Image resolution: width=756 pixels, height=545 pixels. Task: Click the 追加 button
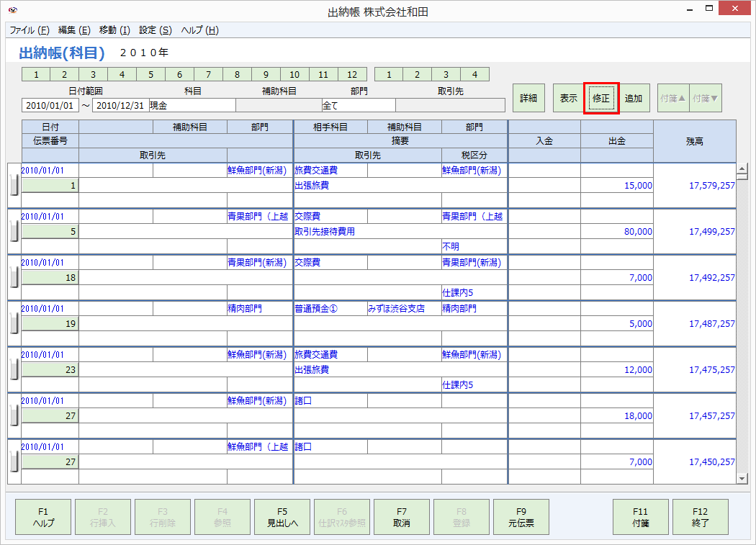[x=633, y=97]
